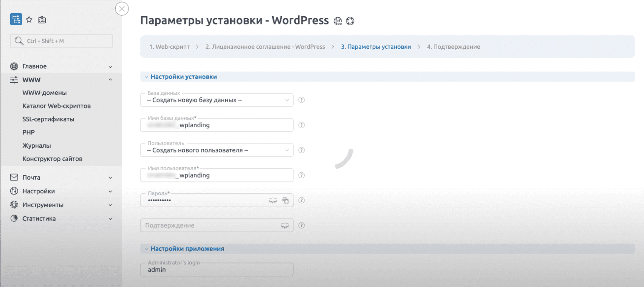Click the menu tree view icon

tap(16, 20)
